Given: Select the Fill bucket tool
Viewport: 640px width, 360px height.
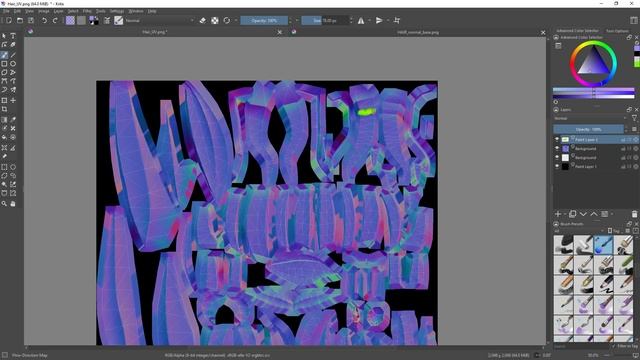Looking at the screenshot, I should click(4, 138).
